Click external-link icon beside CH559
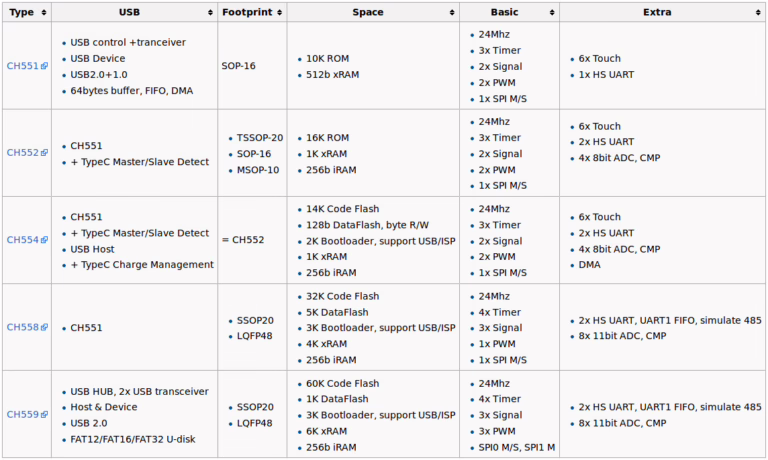This screenshot has height=460, width=768. (x=44, y=415)
